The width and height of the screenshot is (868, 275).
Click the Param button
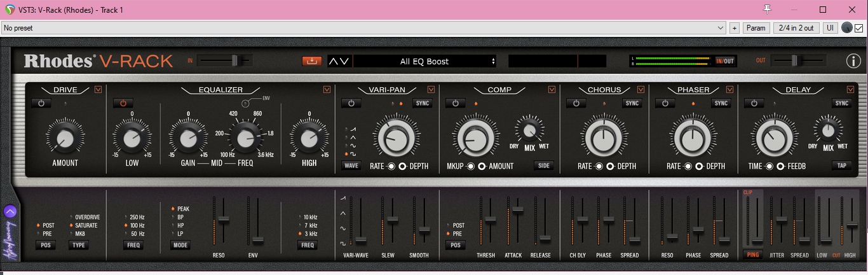click(756, 28)
